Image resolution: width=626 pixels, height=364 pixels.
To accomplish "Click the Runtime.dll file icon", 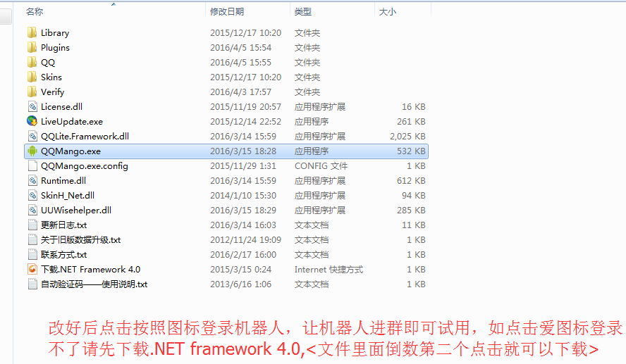I will point(32,181).
